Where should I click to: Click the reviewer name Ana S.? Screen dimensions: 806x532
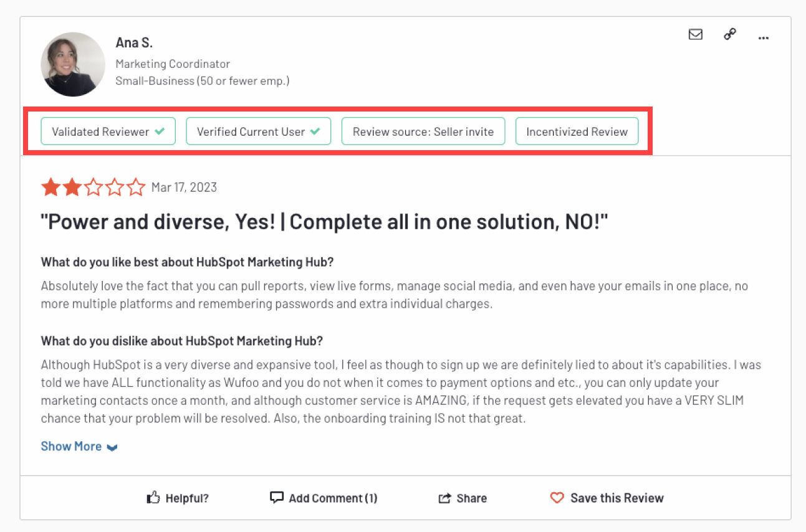tap(134, 42)
